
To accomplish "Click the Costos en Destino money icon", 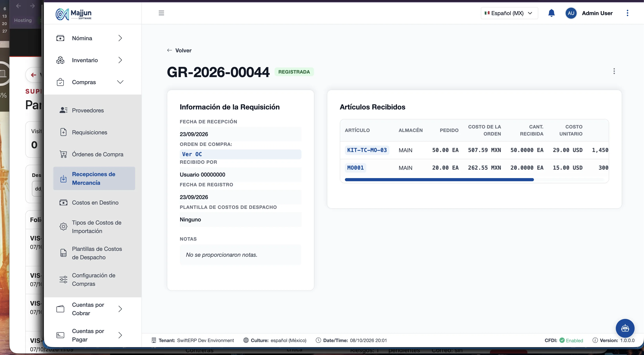I will point(63,203).
